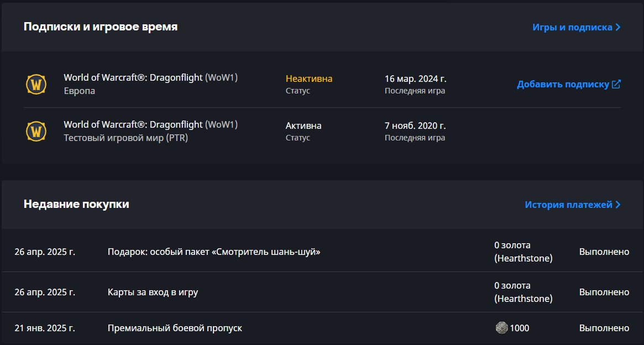Click the Недавние покупки heading

coord(76,204)
